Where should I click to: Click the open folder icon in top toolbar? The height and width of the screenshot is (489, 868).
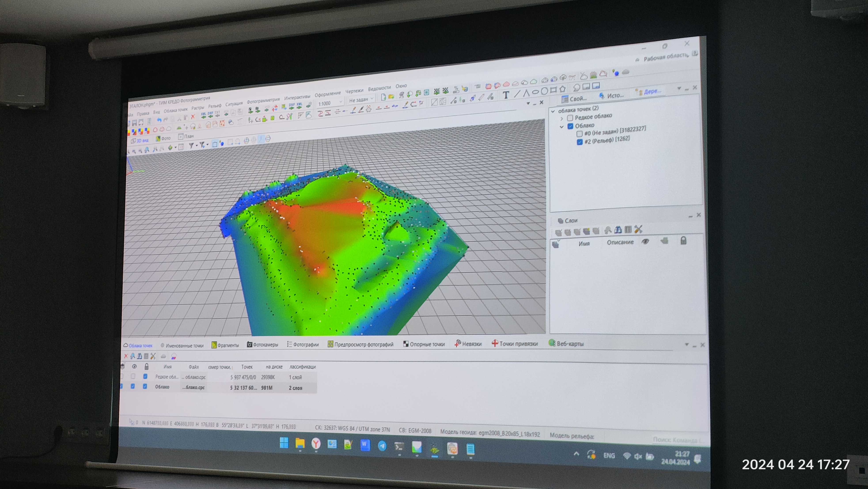[x=391, y=97]
